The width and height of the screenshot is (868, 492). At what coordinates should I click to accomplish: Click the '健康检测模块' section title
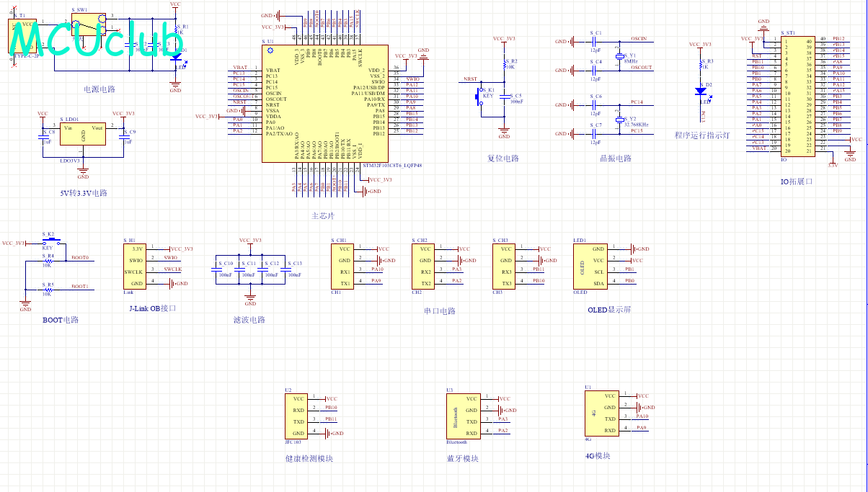coord(309,458)
